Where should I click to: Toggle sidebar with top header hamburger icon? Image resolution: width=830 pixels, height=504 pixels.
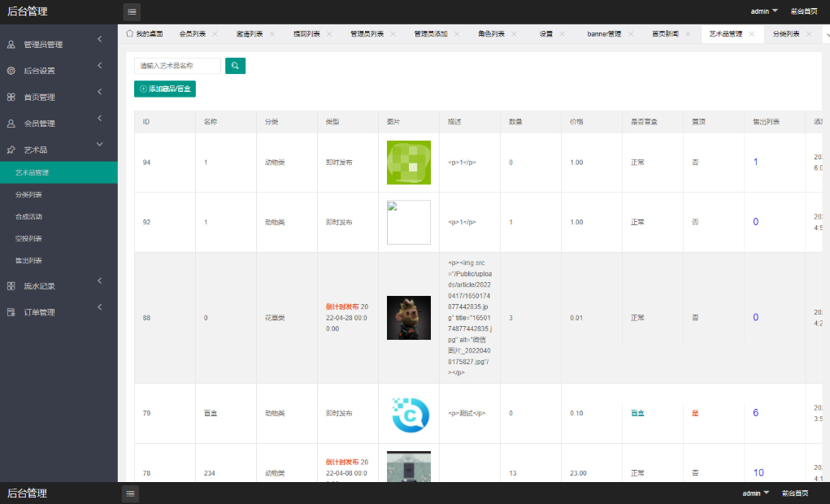[x=132, y=11]
